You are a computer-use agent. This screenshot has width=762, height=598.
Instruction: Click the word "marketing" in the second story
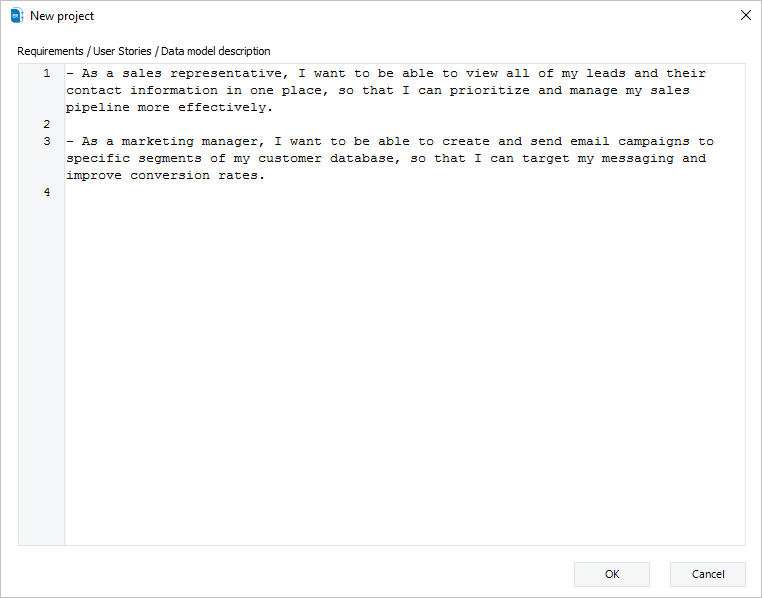point(157,141)
